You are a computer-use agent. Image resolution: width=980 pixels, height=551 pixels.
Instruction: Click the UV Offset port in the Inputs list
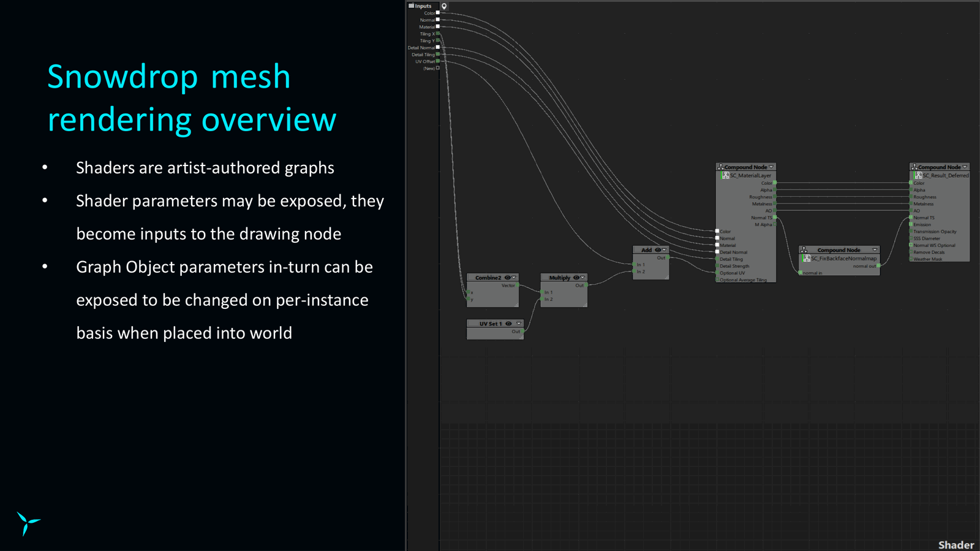tap(437, 61)
